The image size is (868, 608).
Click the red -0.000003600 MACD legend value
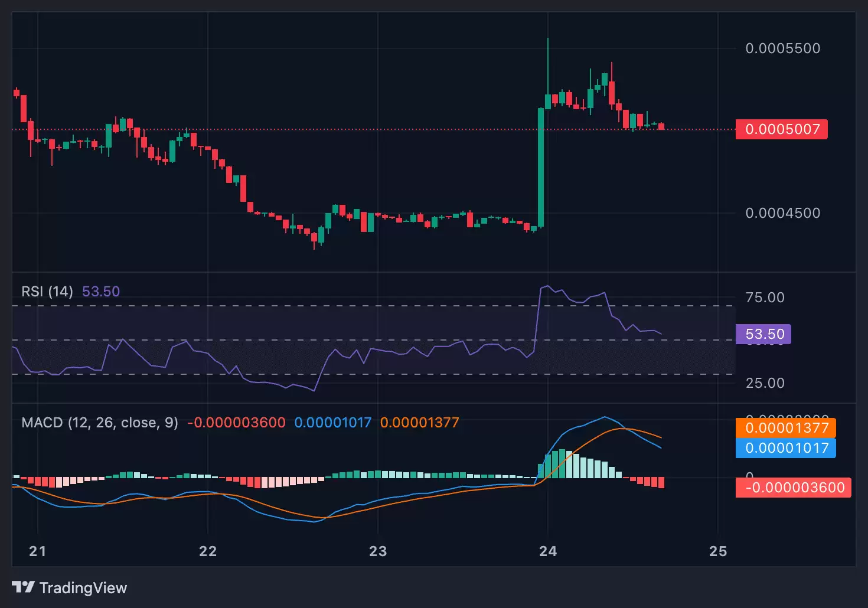pos(236,423)
